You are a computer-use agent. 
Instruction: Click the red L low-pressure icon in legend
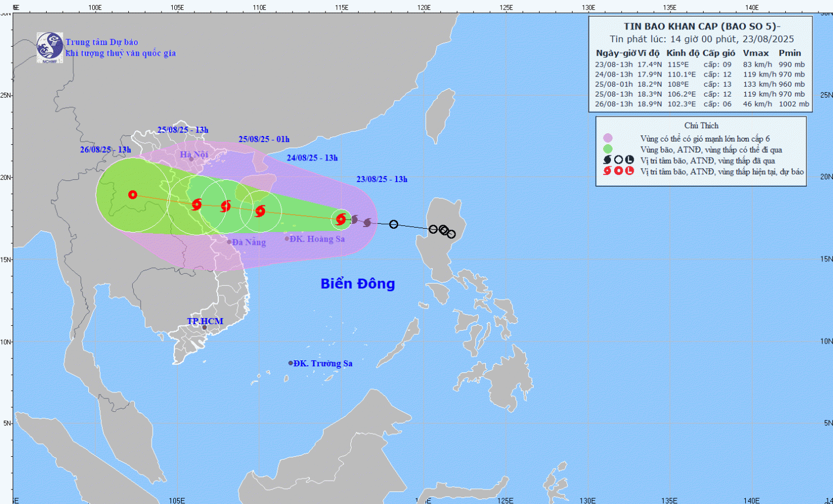[x=629, y=171]
